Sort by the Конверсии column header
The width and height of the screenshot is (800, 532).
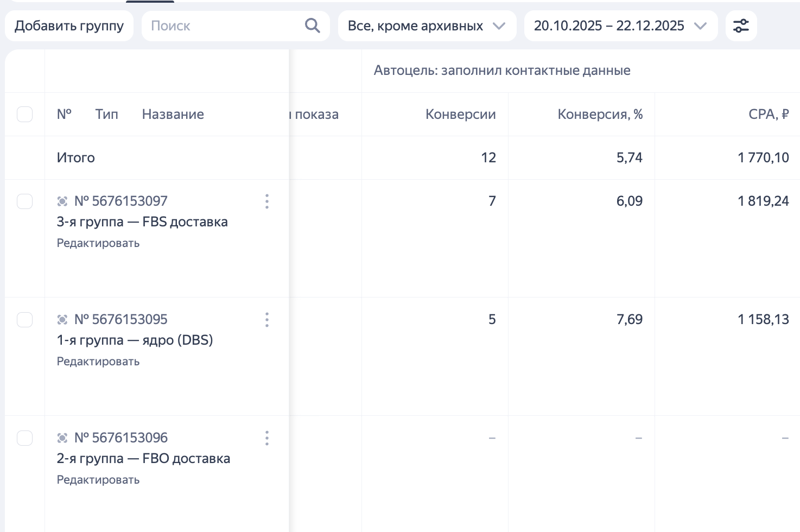point(460,115)
